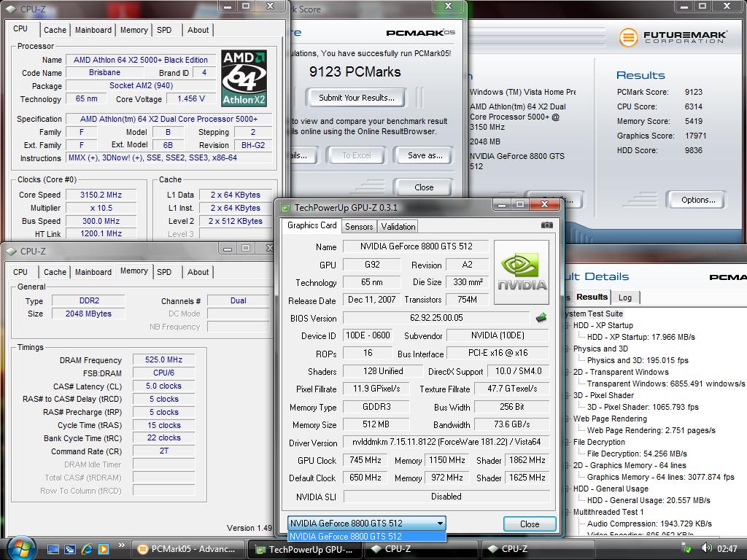Collapse the 2D - Transparent Windows tree node
Image resolution: width=747 pixels, height=560 pixels.
tap(568, 372)
